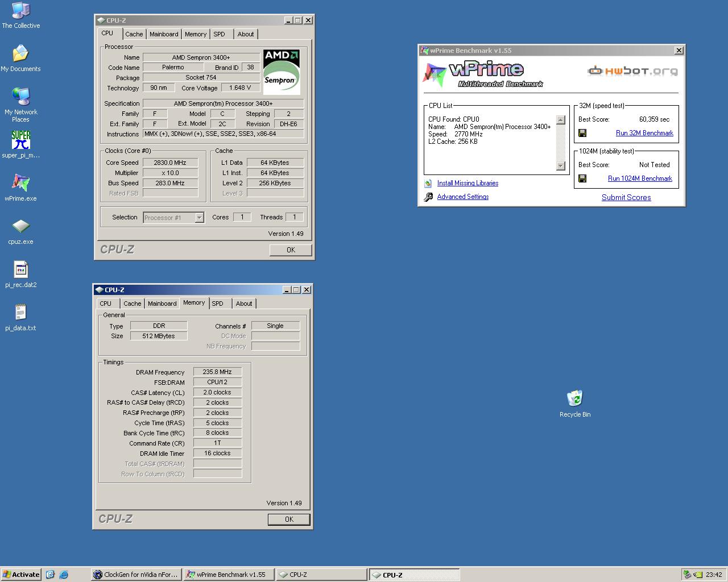Switch to ClockGen for nVidia taskbar button
The image size is (728, 582).
coord(136,575)
